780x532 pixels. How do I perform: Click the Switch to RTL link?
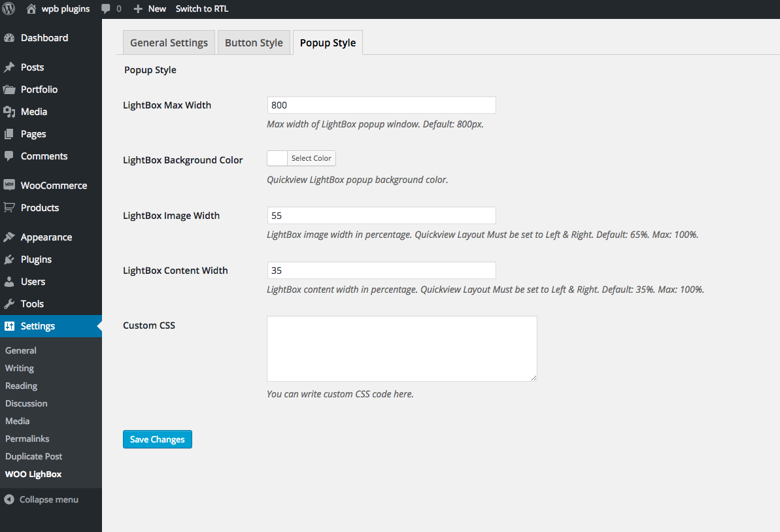click(202, 9)
